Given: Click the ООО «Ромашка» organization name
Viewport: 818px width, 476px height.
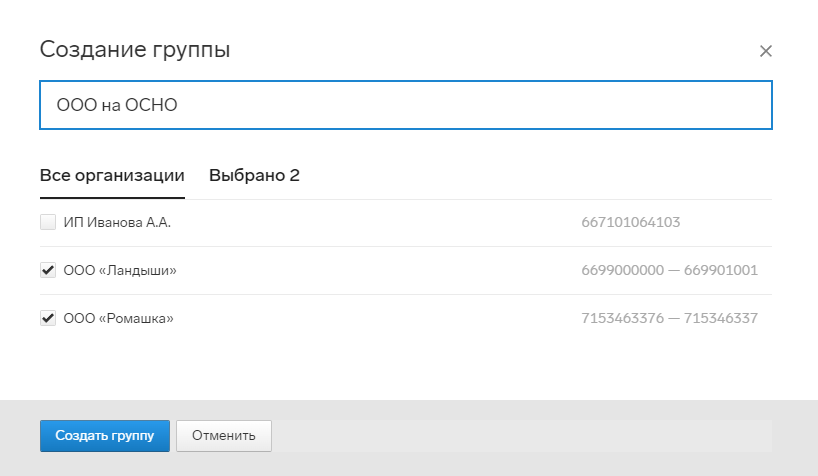Looking at the screenshot, I should 118,318.
